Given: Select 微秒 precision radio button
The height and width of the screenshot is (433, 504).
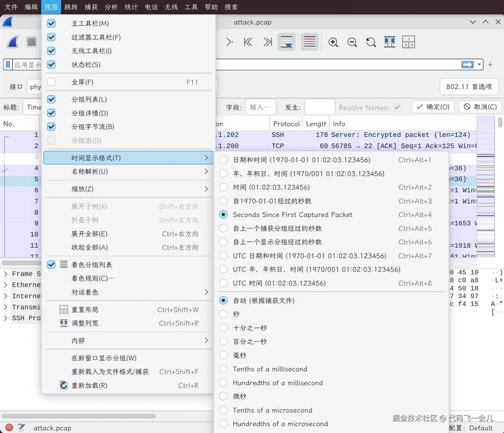Looking at the screenshot, I should click(223, 396).
